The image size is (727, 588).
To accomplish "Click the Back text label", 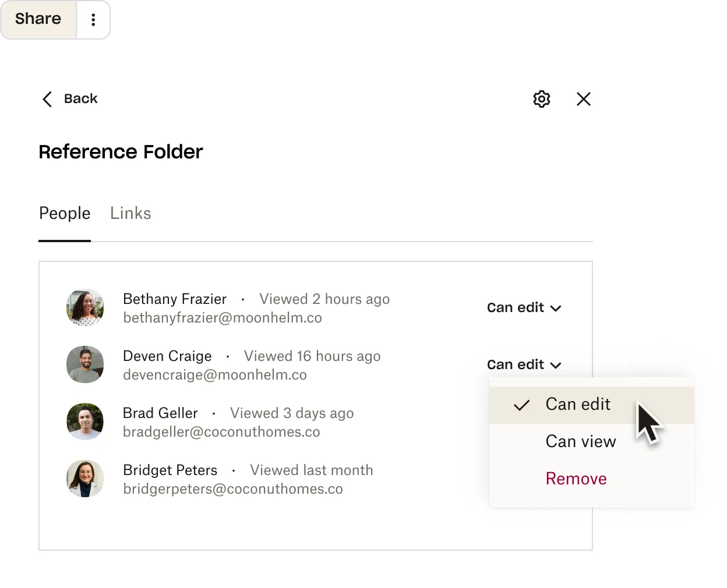I will (x=81, y=99).
